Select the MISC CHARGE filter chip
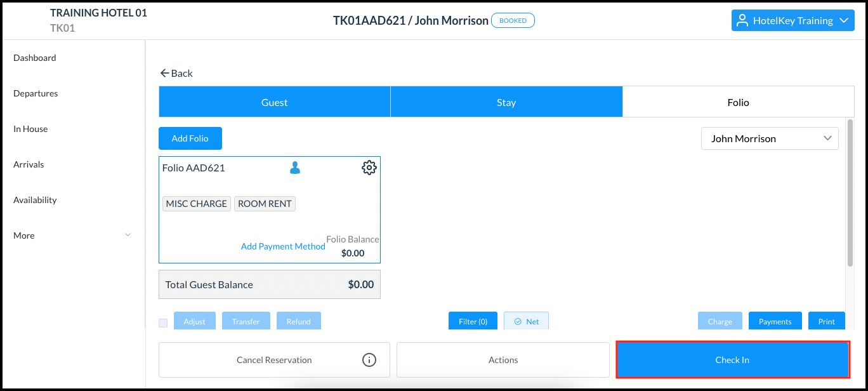868x391 pixels. [x=196, y=203]
